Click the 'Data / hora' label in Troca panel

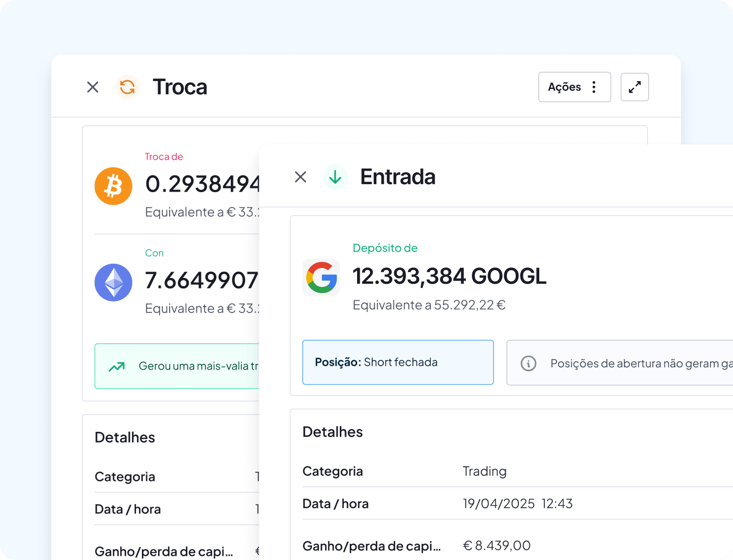(x=128, y=509)
